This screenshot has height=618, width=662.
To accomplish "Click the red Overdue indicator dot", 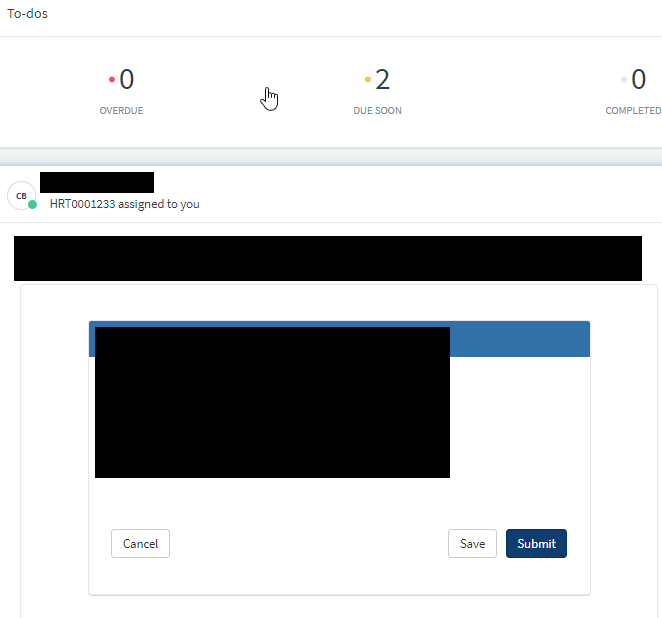I will click(x=112, y=79).
